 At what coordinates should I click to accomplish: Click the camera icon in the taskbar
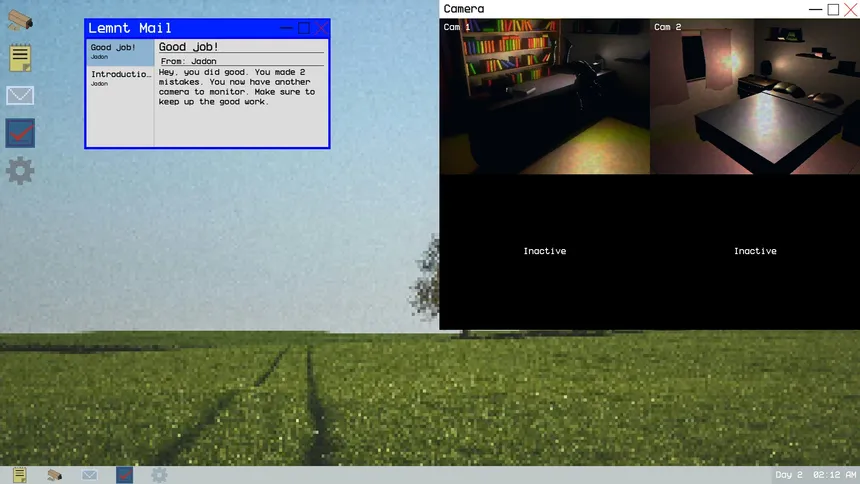click(x=55, y=475)
